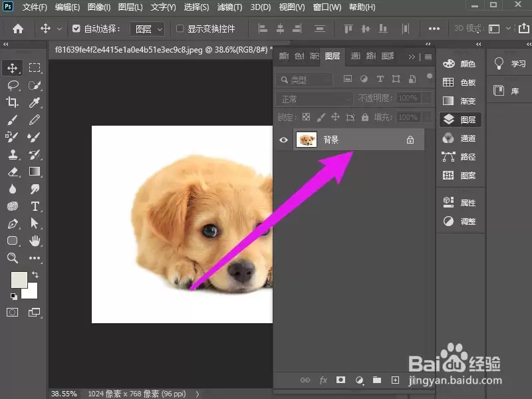Open the 色板 swatches panel

click(460, 82)
